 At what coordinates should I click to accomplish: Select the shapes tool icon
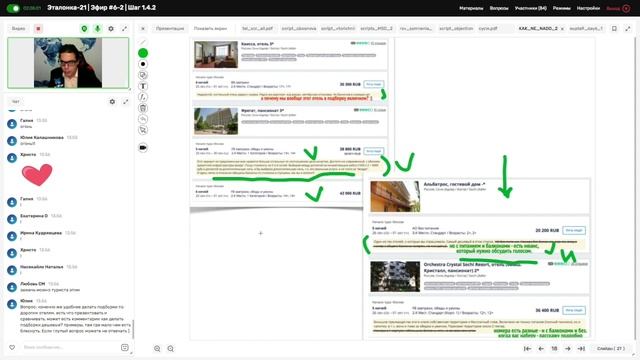tap(143, 75)
